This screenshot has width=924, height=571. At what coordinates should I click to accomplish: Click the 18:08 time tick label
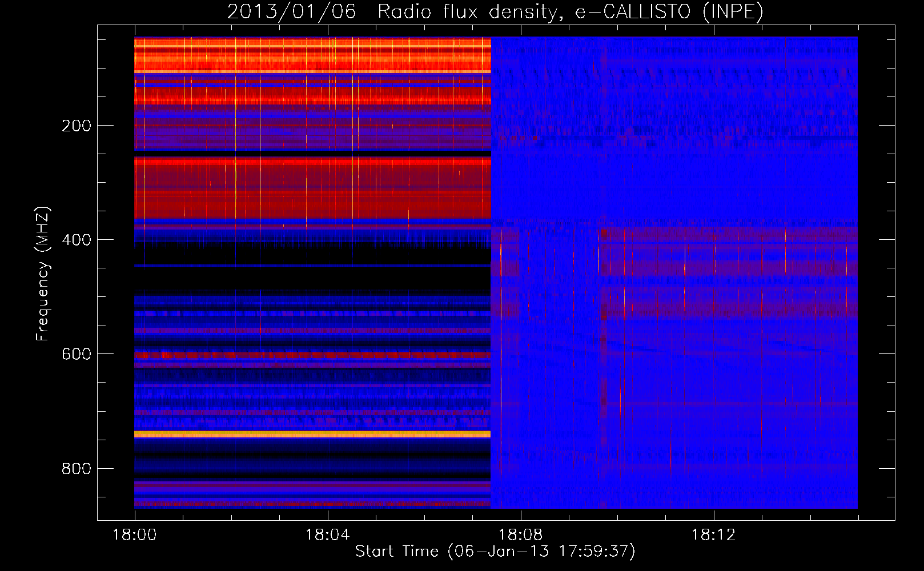click(521, 535)
